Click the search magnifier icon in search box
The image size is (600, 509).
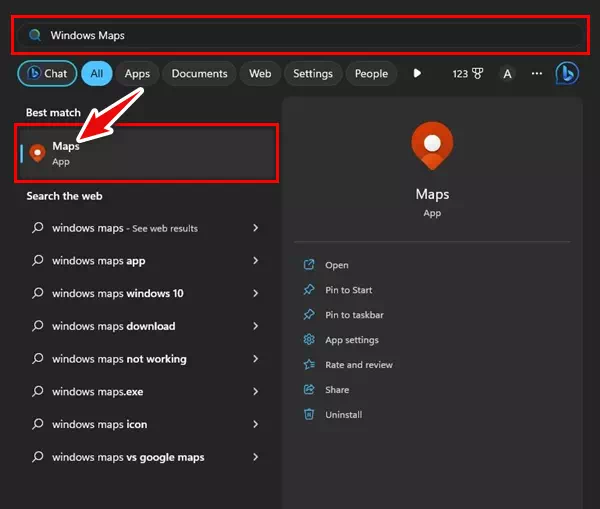pos(35,35)
